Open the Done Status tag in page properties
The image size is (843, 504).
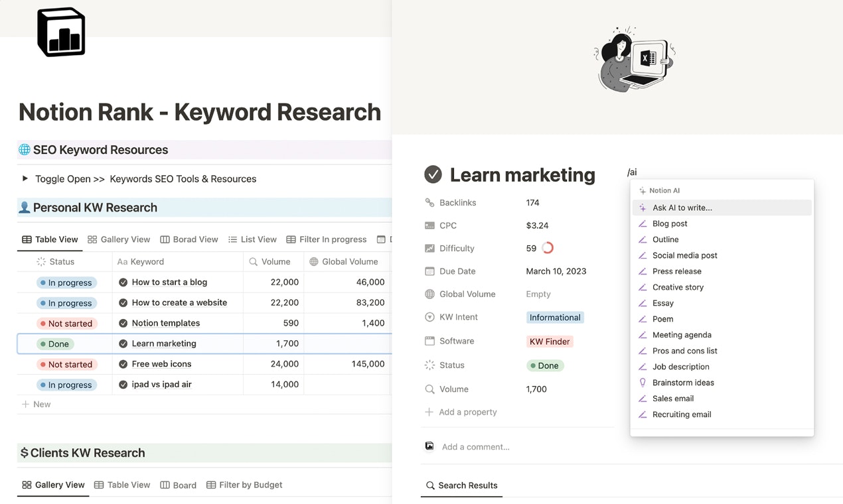545,365
